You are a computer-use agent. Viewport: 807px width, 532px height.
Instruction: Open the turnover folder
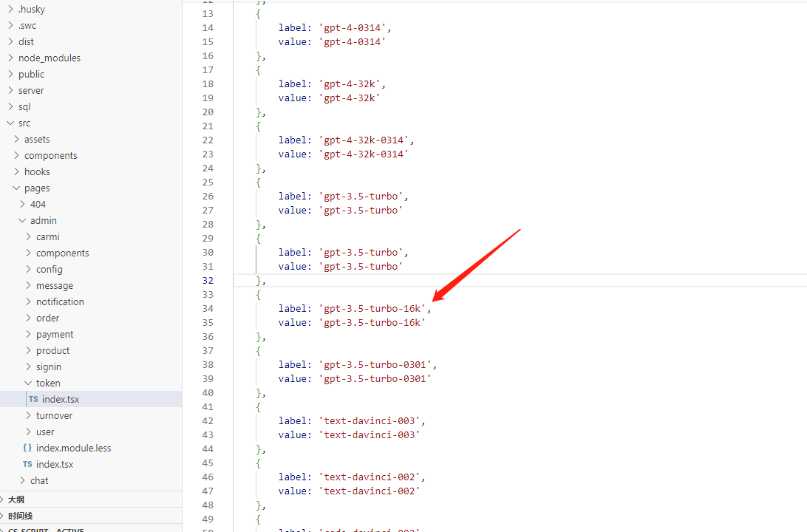click(54, 416)
